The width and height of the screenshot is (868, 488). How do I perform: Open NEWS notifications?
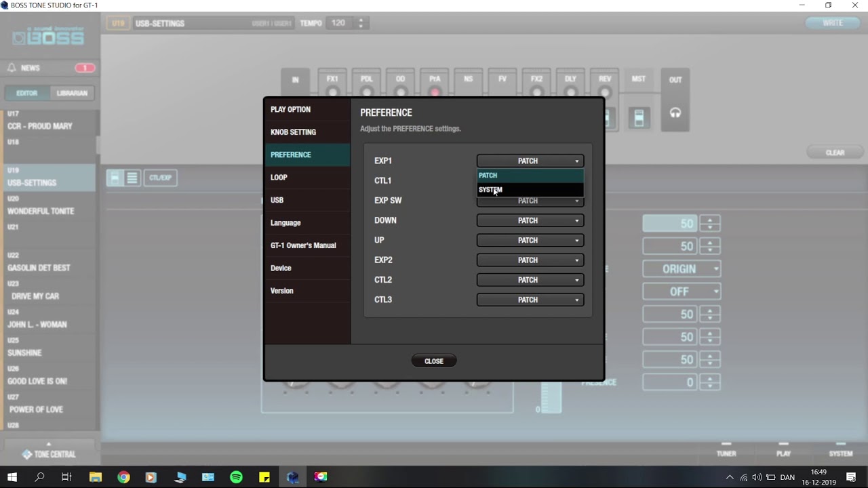50,68
